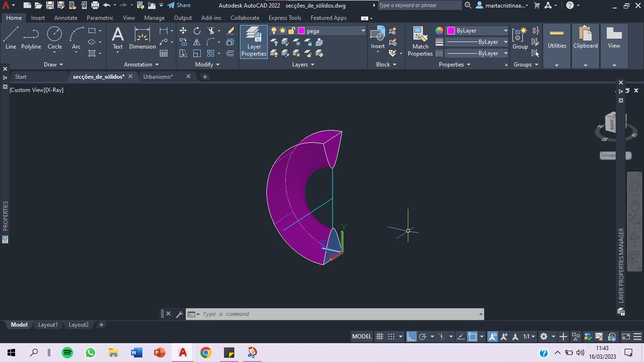Viewport: 644px width, 362px height.
Task: Select the Arc tool
Action: 76,38
